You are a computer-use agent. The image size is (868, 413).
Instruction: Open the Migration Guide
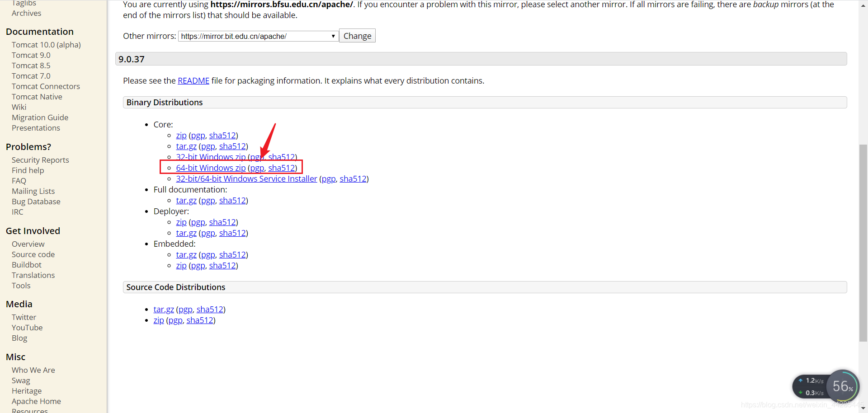pos(40,117)
